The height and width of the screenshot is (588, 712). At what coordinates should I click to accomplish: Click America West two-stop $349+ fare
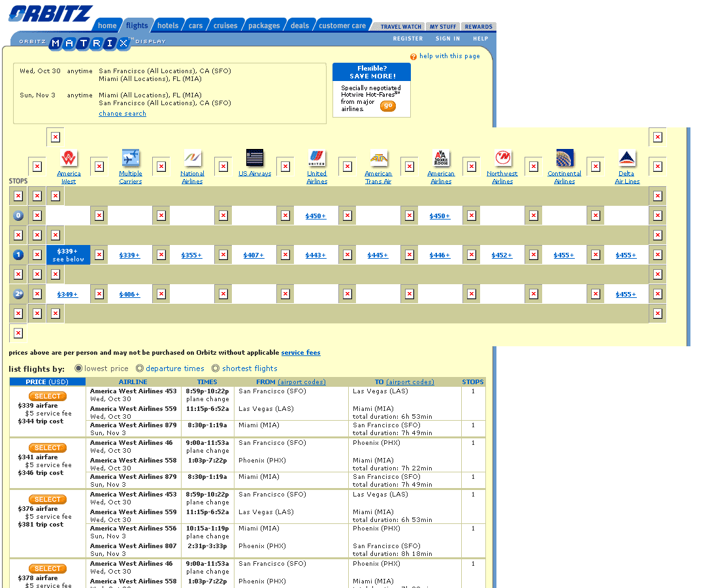(67, 294)
